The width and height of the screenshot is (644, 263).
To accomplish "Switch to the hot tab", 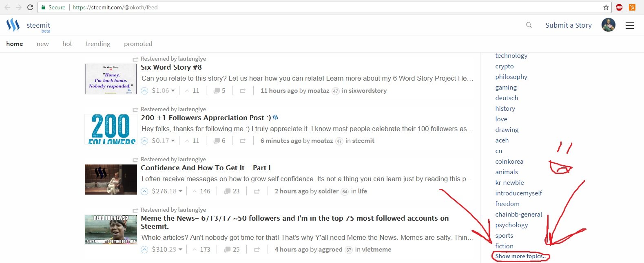I will (67, 44).
